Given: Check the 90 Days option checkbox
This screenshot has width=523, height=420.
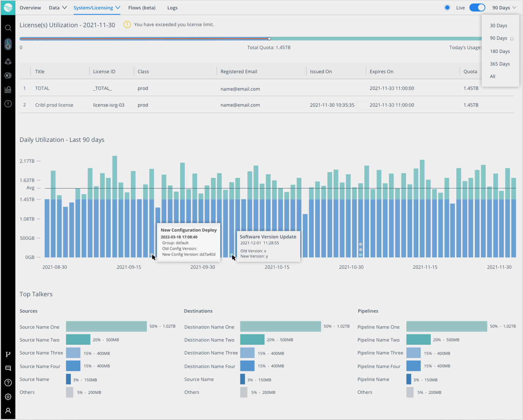Looking at the screenshot, I should [x=512, y=38].
